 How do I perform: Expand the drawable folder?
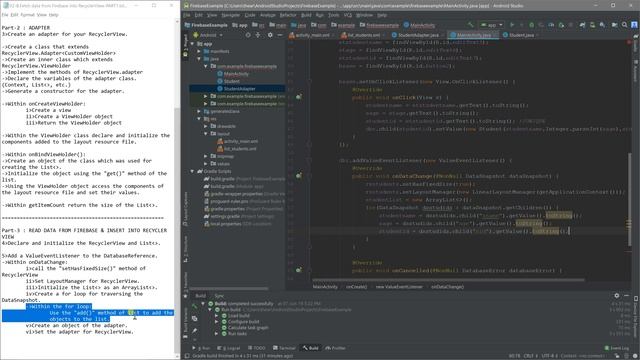(x=206, y=126)
